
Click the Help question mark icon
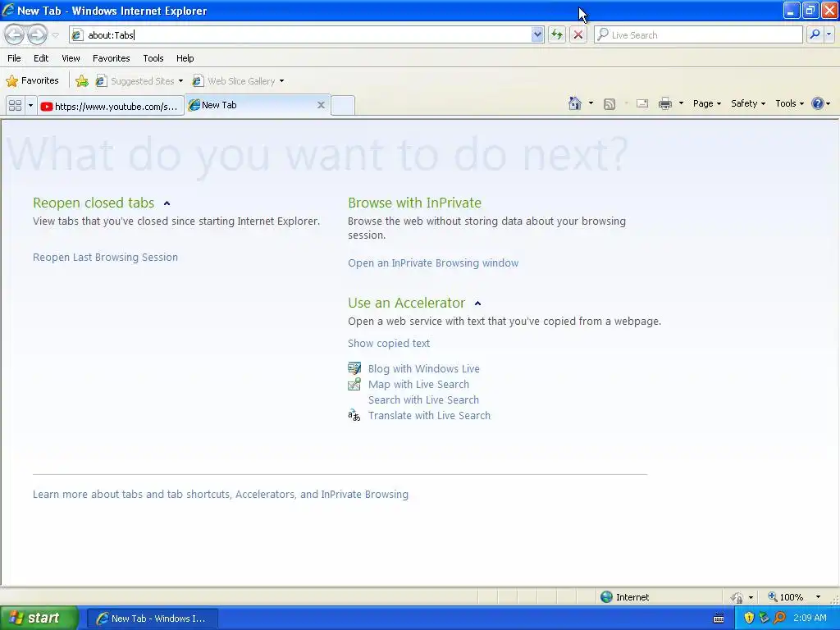click(x=818, y=103)
